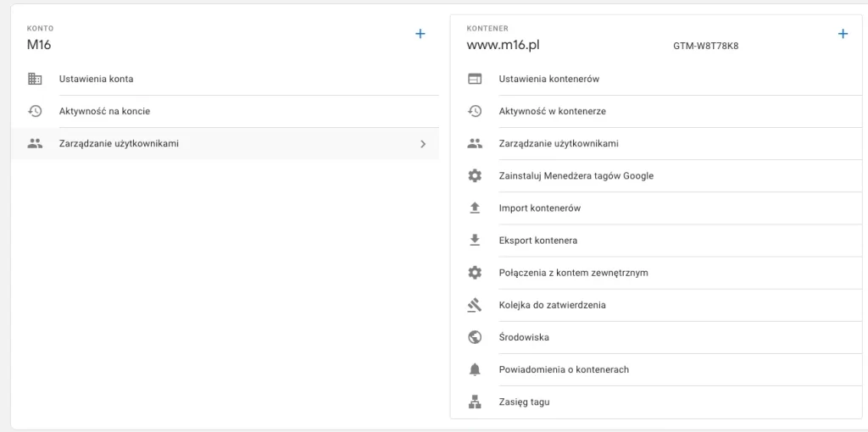Click the building icon next to Ustawienia konta
The width and height of the screenshot is (868, 432).
click(35, 79)
